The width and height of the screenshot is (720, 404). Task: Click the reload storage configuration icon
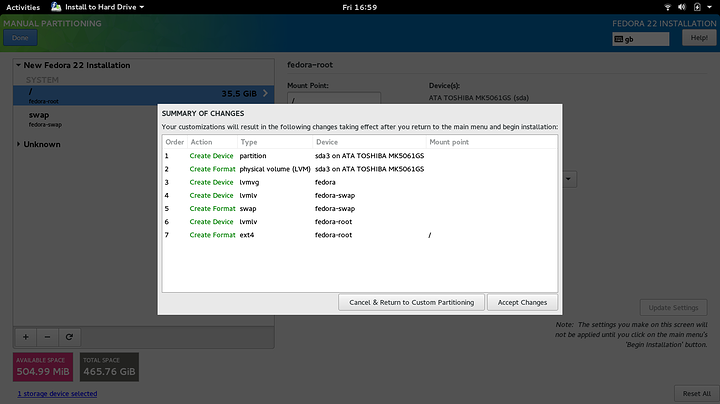[x=70, y=337]
